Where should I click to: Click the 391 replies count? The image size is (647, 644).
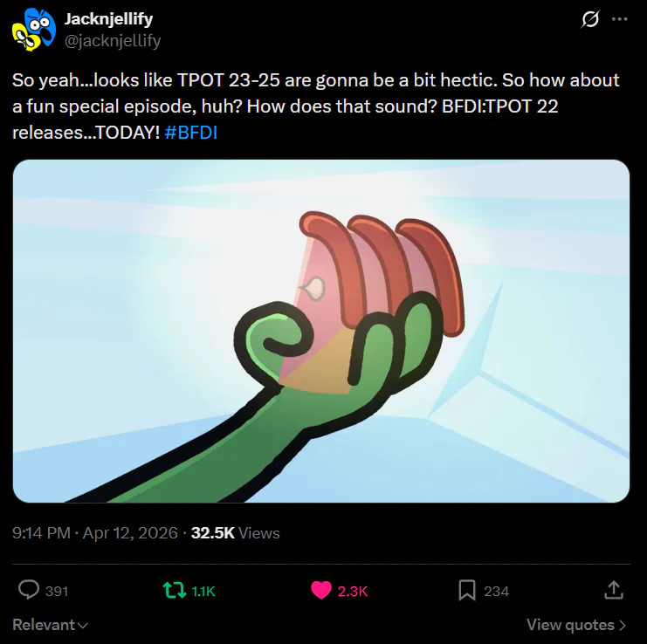point(57,592)
